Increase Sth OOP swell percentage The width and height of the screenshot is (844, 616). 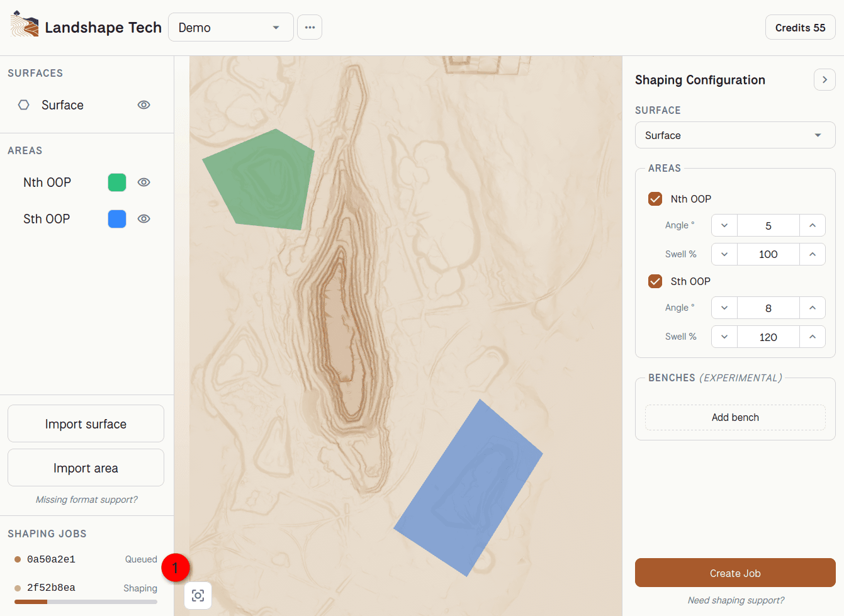813,337
